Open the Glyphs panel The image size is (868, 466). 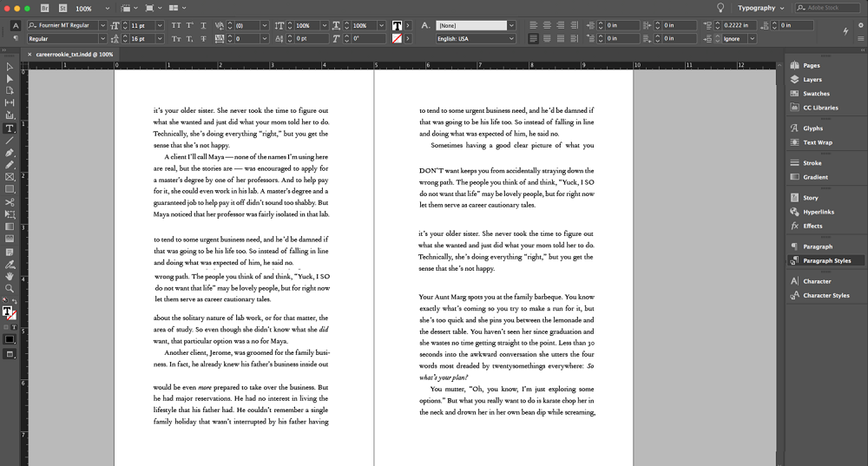tap(812, 128)
